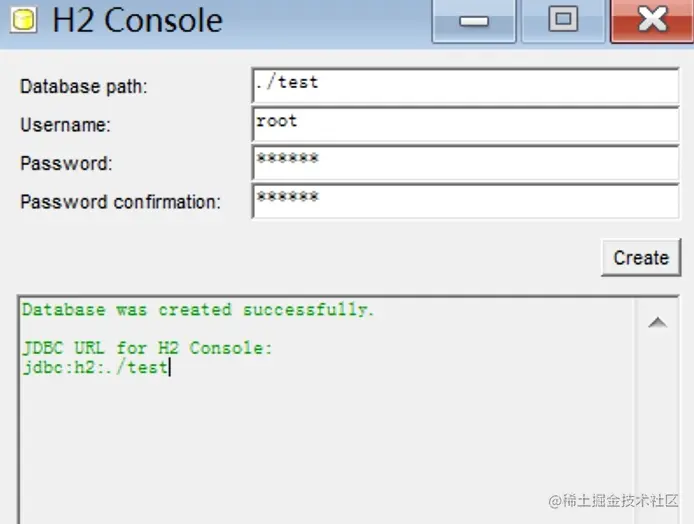Focus the Password confirmation input field
The height and width of the screenshot is (524, 694).
pos(465,201)
